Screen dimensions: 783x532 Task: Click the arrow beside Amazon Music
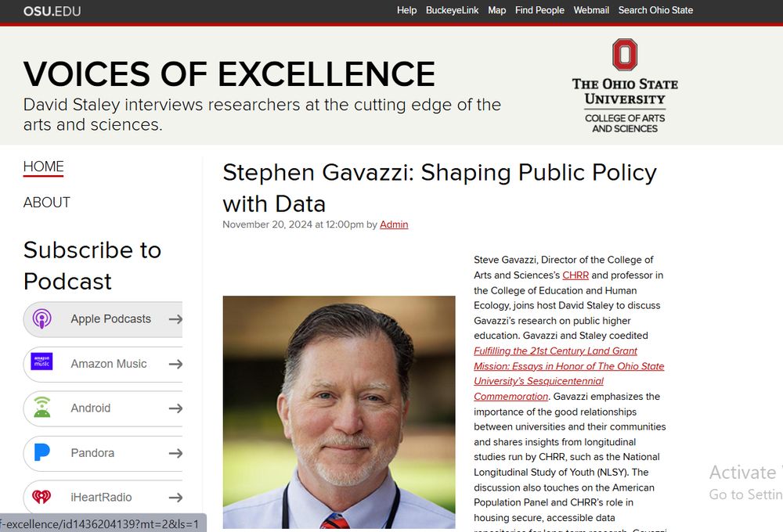[175, 364]
